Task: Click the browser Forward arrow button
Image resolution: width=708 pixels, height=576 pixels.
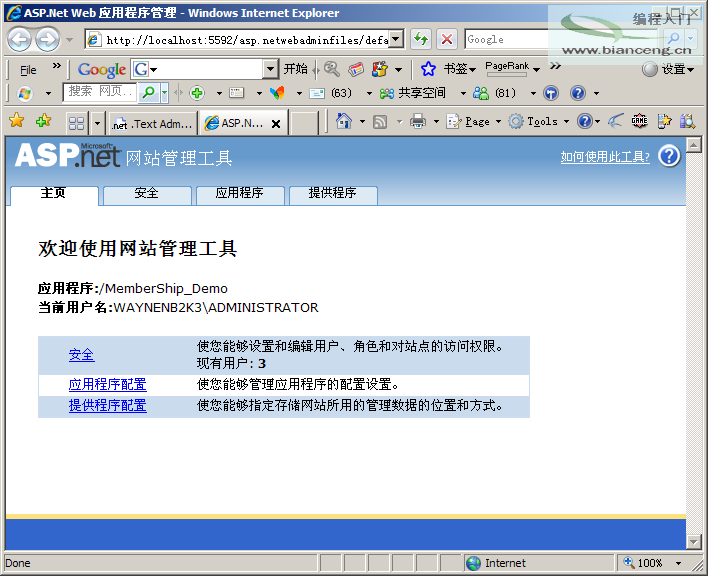Action: click(47, 40)
